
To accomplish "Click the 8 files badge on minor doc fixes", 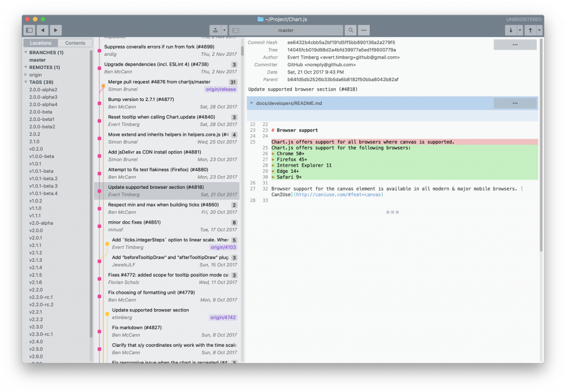I will pos(234,223).
